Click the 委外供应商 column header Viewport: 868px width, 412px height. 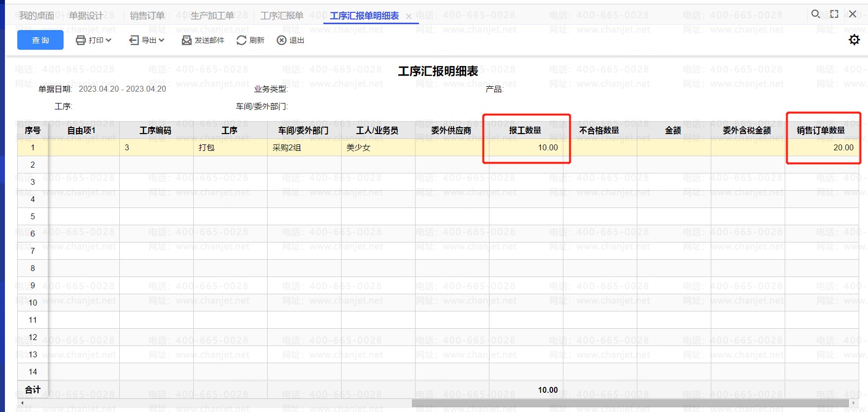(x=451, y=130)
